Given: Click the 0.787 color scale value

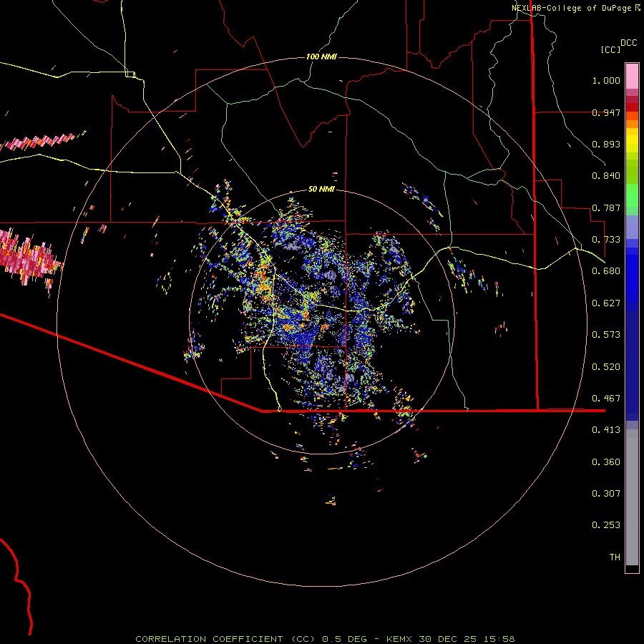Looking at the screenshot, I should [x=606, y=208].
